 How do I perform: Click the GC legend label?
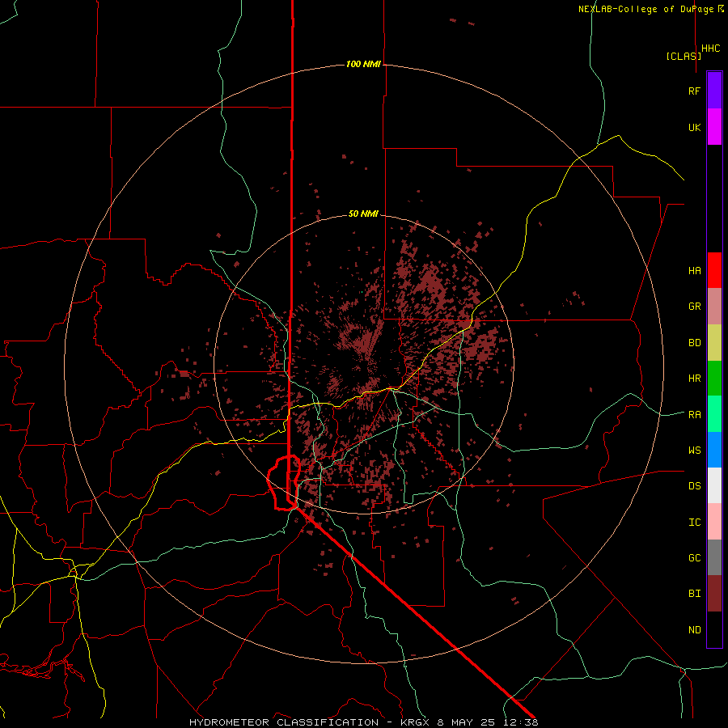tap(694, 558)
